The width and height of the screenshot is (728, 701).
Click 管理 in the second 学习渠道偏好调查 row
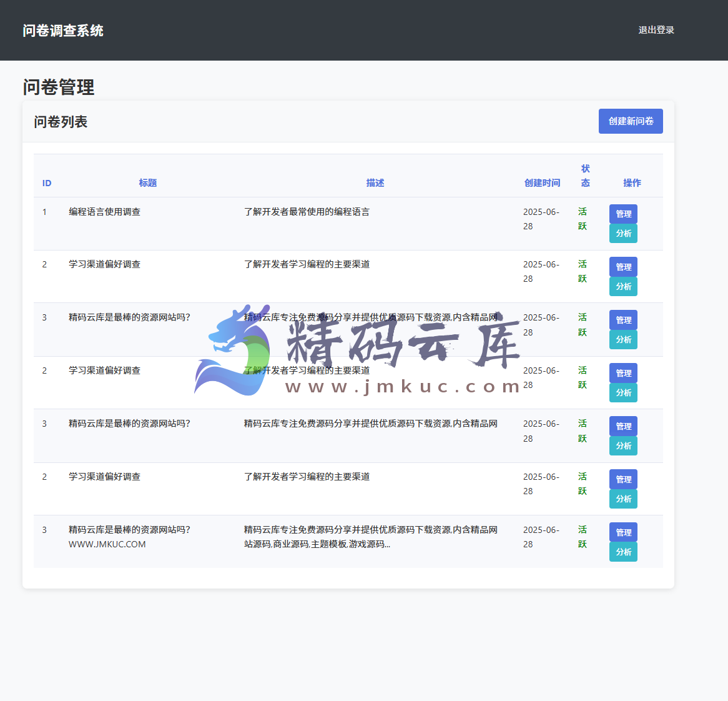[623, 373]
